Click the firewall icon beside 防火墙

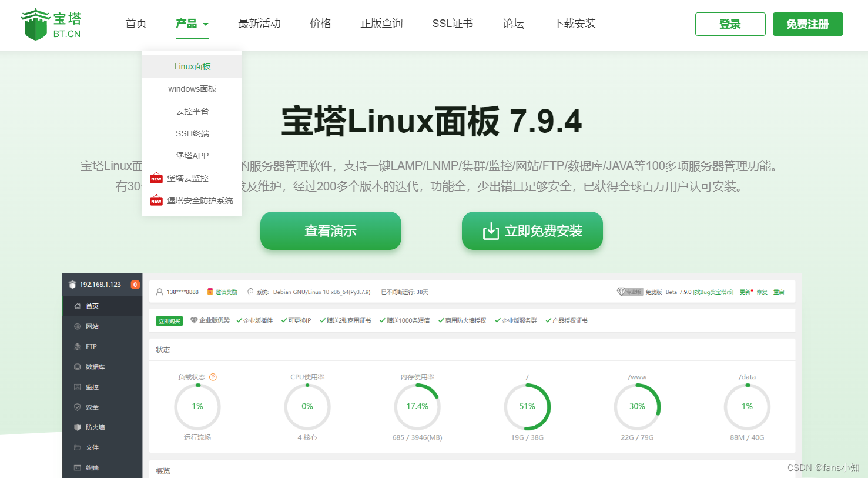[78, 427]
